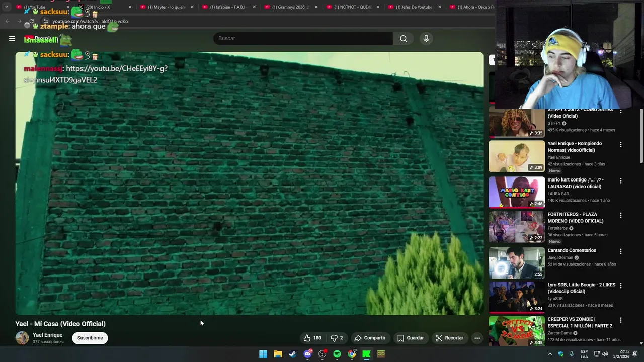Open options for mario kart contigo video
Screen dimensions: 644x362
point(620,180)
